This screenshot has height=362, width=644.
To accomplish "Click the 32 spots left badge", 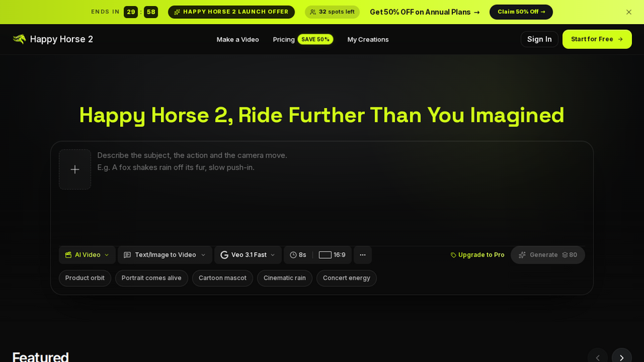I will (332, 12).
